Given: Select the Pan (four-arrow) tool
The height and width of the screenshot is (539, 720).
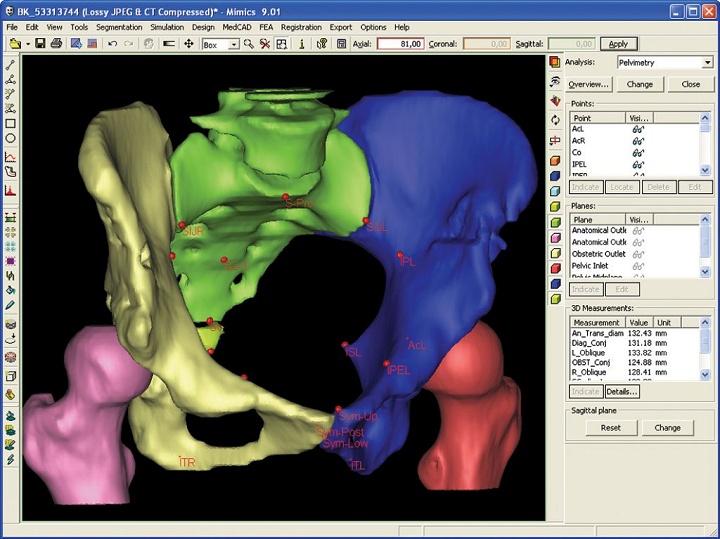Looking at the screenshot, I should click(188, 44).
